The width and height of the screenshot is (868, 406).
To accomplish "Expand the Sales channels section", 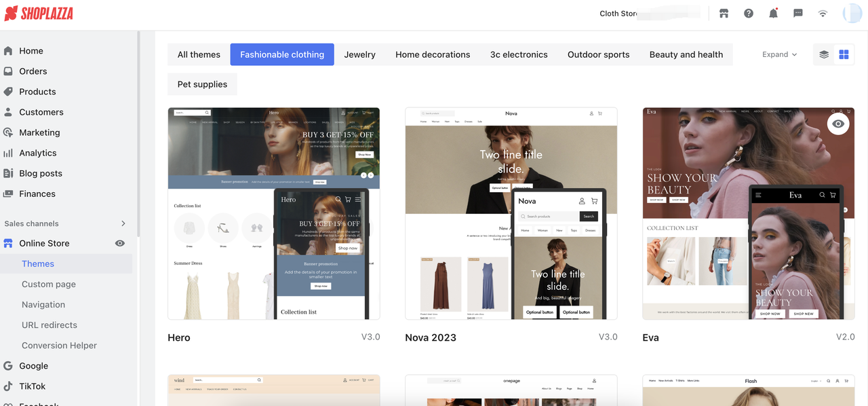I will click(123, 223).
